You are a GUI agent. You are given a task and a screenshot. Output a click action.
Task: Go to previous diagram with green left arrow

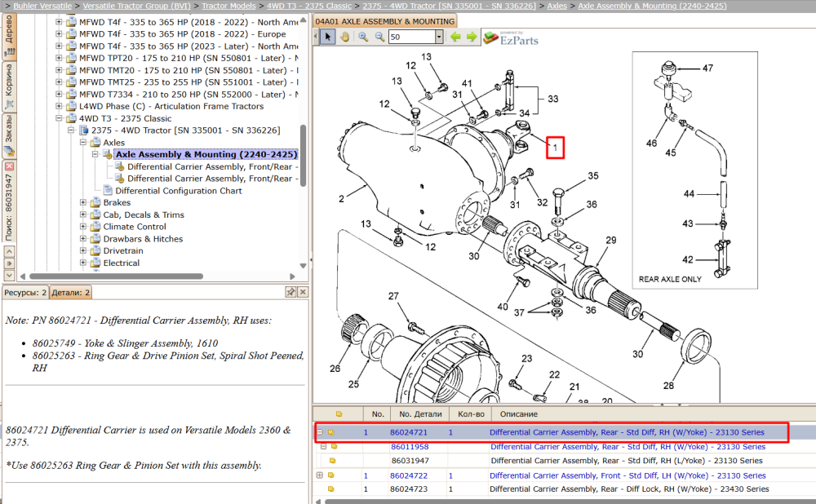pyautogui.click(x=455, y=37)
